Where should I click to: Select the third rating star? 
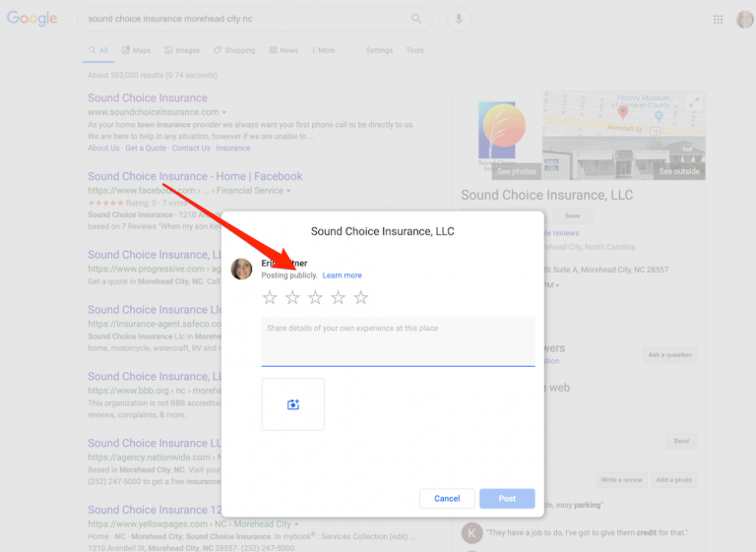click(315, 298)
